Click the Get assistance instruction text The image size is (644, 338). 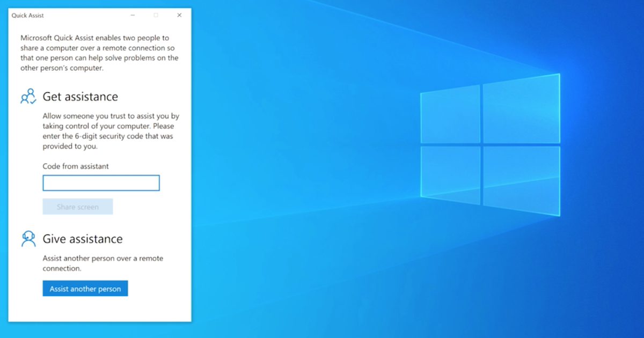(111, 131)
